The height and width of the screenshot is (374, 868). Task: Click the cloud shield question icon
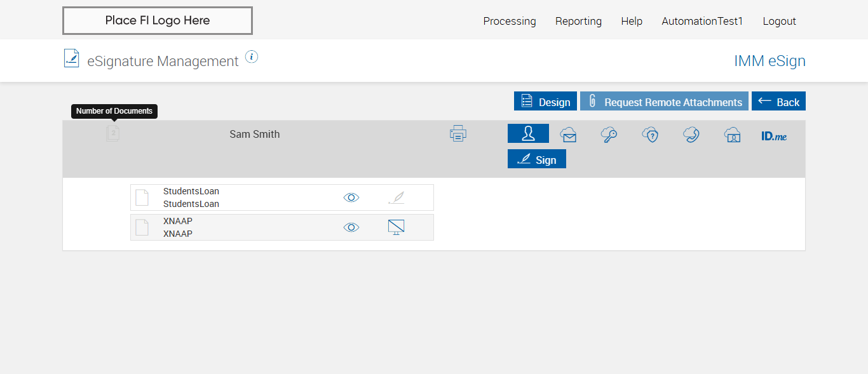coord(650,135)
